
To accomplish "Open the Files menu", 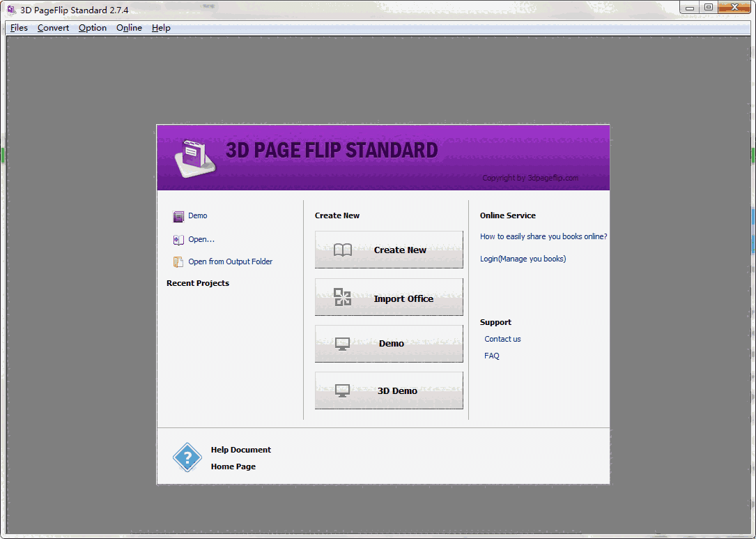I will click(19, 28).
